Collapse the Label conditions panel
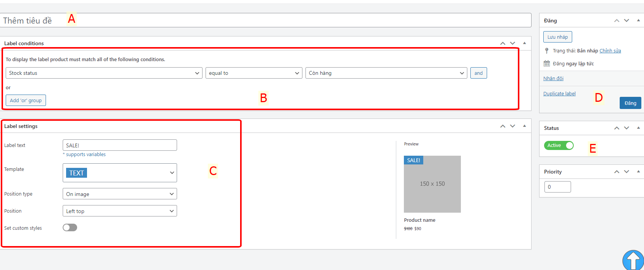The width and height of the screenshot is (644, 270). pos(524,43)
